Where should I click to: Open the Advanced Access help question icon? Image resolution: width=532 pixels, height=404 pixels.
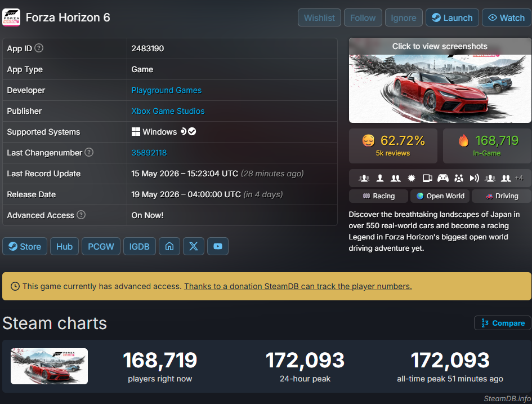coord(81,215)
